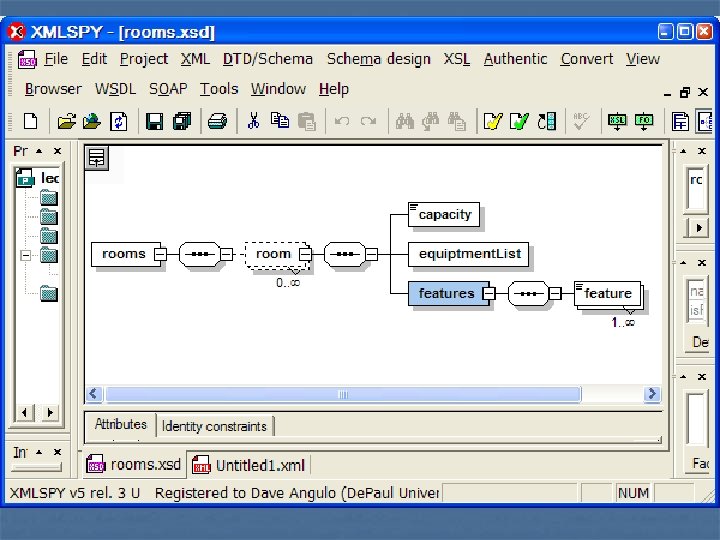Image resolution: width=720 pixels, height=540 pixels.
Task: Click the spell check ABC icon
Action: coord(581,121)
